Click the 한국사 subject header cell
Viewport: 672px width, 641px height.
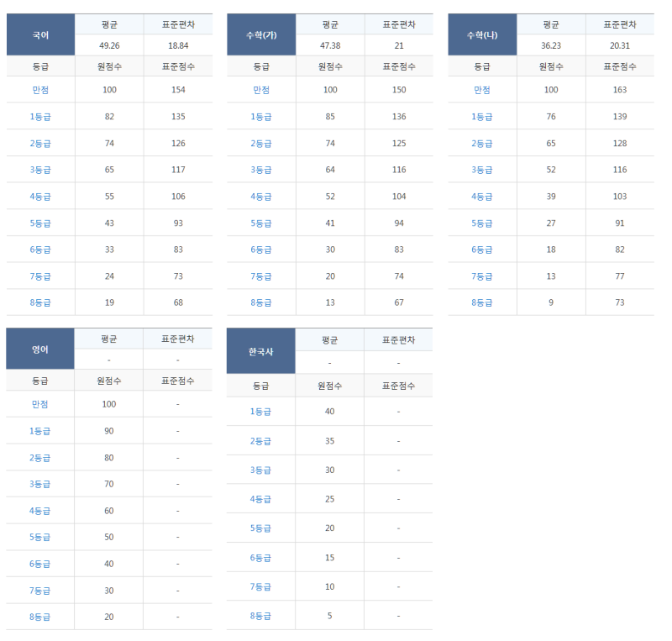[x=261, y=351]
